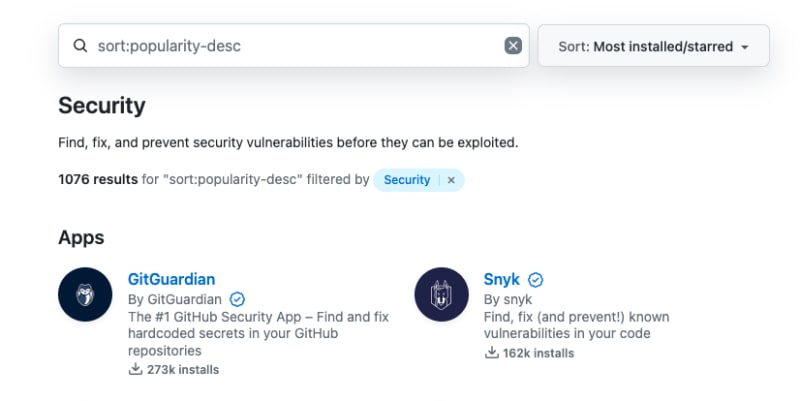Open the GitGuardian owl logo

point(85,294)
